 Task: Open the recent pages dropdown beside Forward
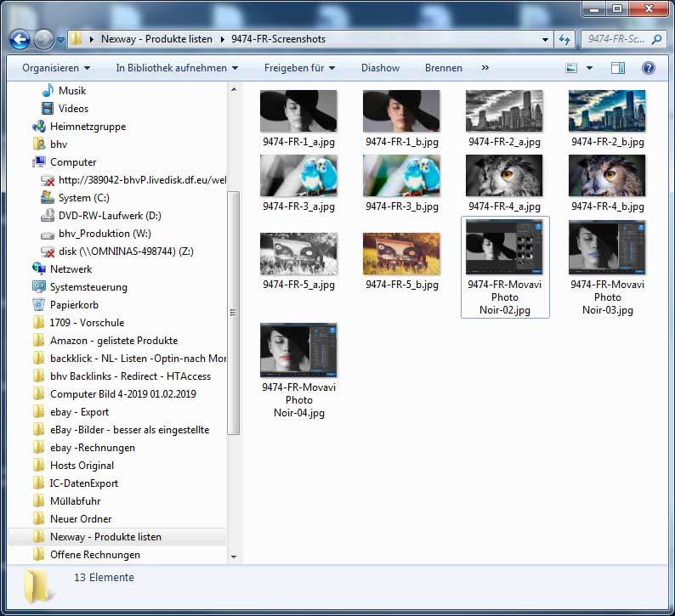[x=60, y=40]
